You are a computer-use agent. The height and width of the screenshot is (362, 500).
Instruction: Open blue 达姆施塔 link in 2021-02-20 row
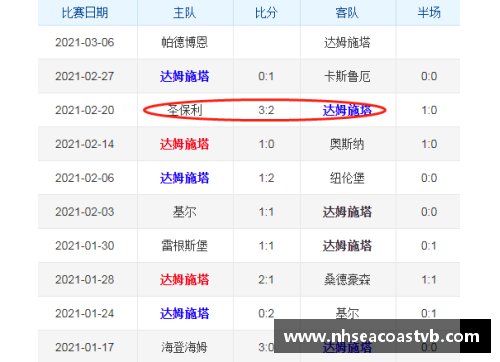click(x=347, y=110)
